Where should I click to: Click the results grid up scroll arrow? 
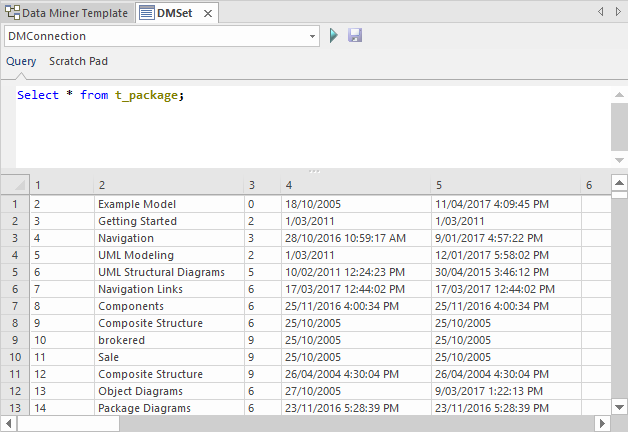pyautogui.click(x=619, y=184)
